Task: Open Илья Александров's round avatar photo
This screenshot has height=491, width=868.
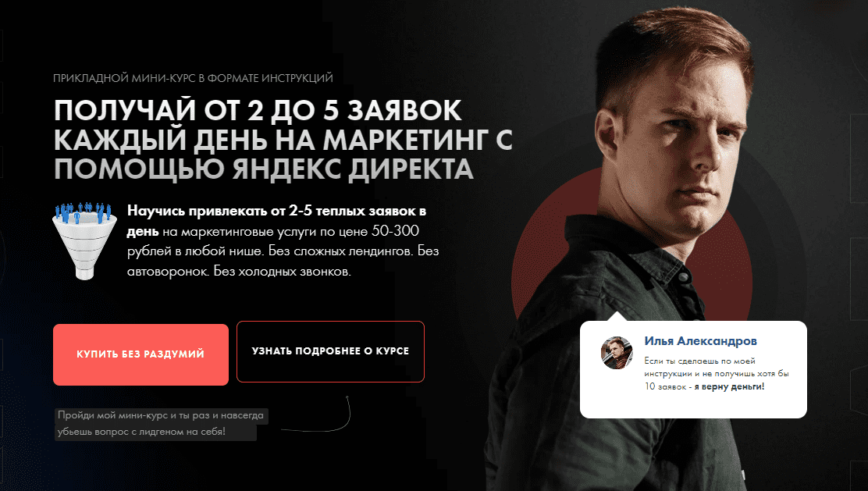Action: click(617, 353)
